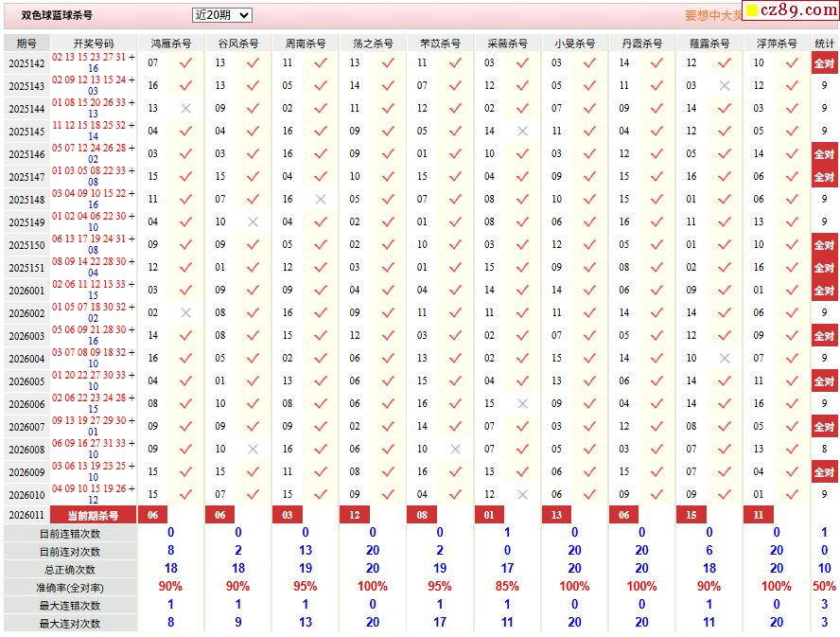Click the 开奖号码 column header
The height and width of the screenshot is (637, 840).
(93, 44)
